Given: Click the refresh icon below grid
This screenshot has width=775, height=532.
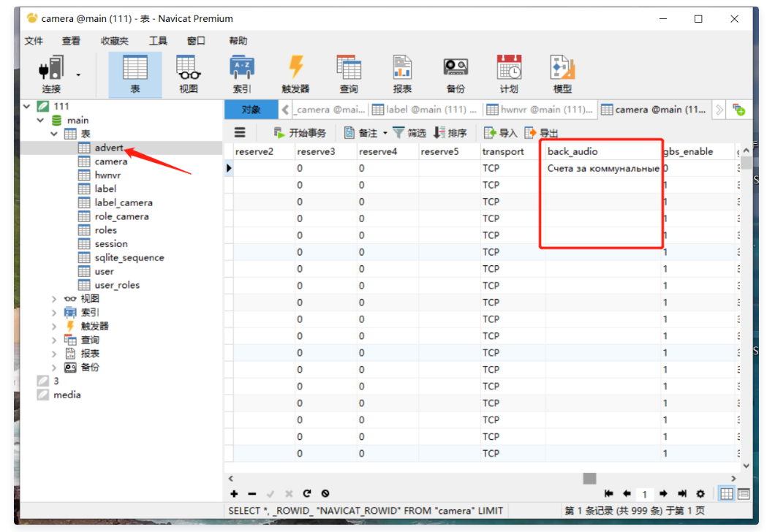Looking at the screenshot, I should 307,493.
